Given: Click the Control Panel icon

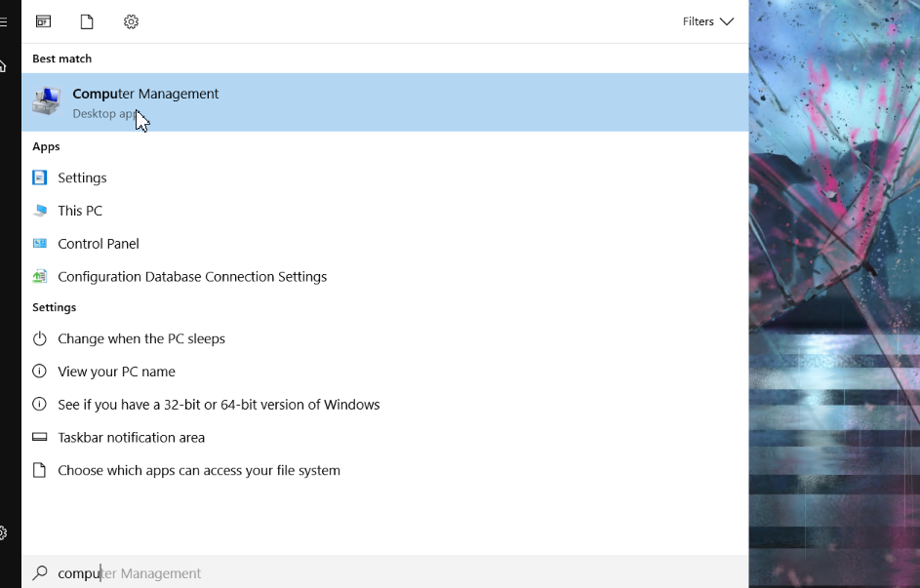Looking at the screenshot, I should (40, 243).
